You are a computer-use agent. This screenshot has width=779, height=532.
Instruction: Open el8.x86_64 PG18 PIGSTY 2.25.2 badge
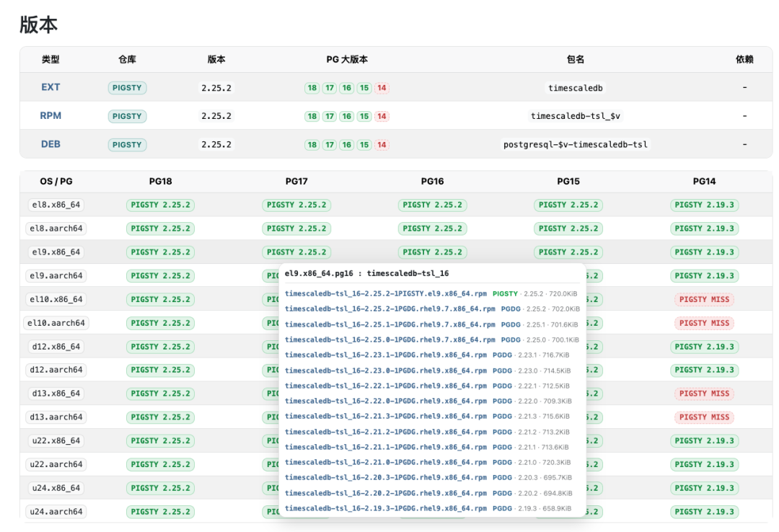[160, 205]
